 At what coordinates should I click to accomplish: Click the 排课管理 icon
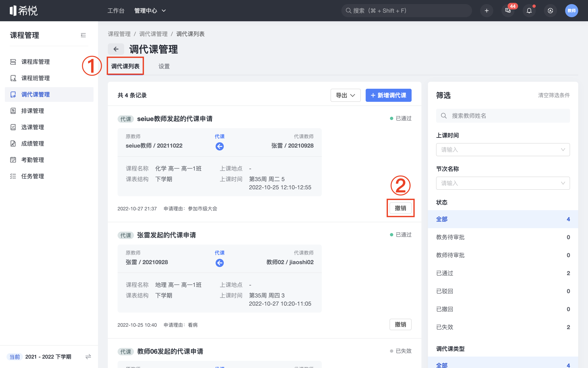pos(13,111)
